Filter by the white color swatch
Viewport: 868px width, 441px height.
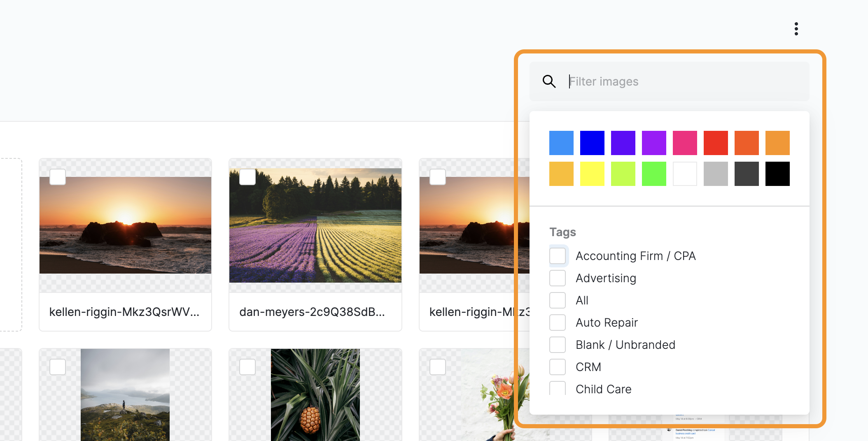(x=685, y=174)
